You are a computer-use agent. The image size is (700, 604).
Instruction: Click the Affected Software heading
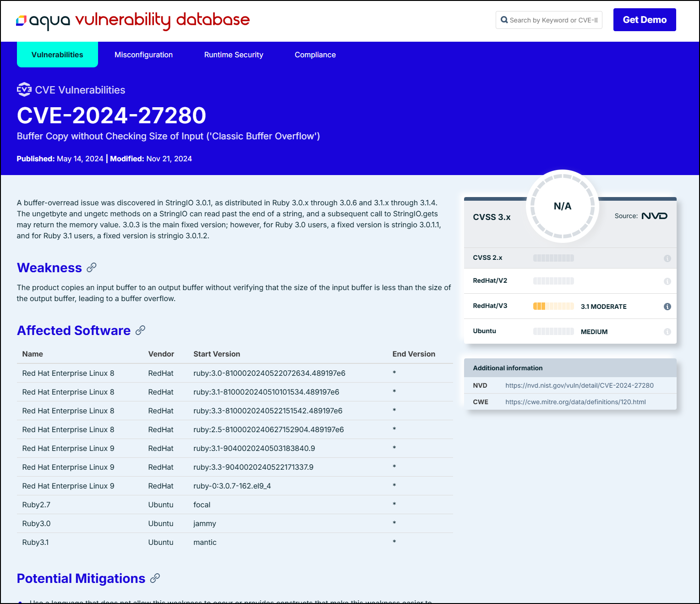[74, 330]
